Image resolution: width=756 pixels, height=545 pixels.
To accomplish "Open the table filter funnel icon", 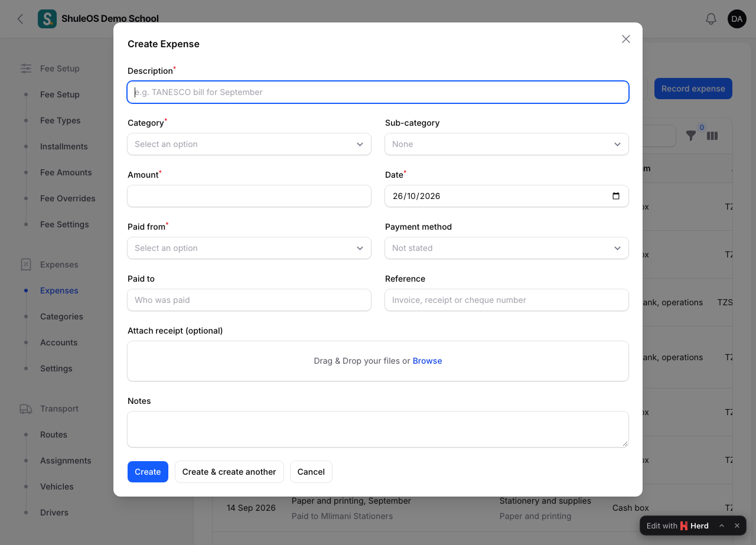I will click(691, 136).
